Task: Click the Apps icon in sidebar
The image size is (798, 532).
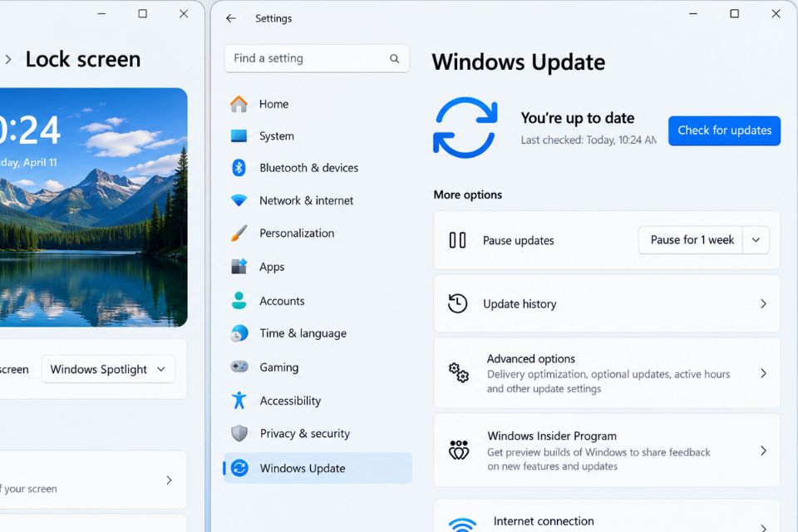Action: coord(239,266)
